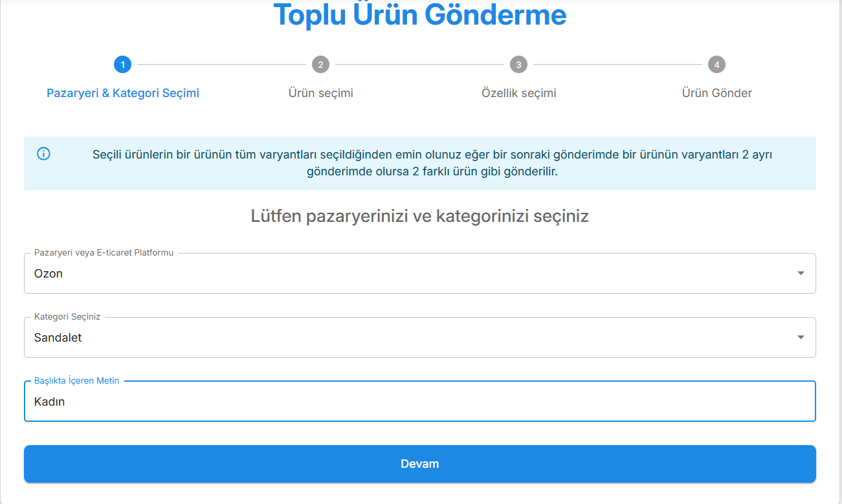
Task: Click the Kategori Seçiniz dropdown arrow
Action: (x=801, y=337)
